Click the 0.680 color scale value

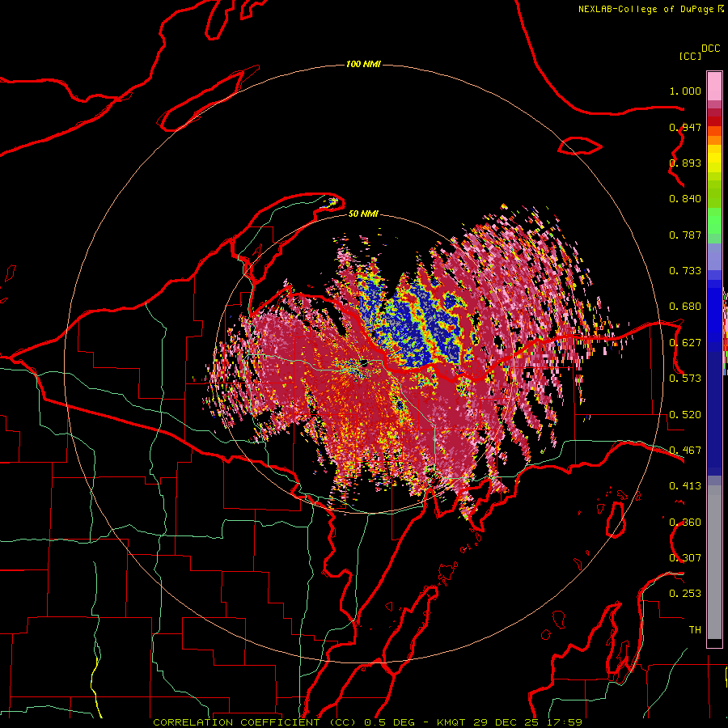[685, 307]
